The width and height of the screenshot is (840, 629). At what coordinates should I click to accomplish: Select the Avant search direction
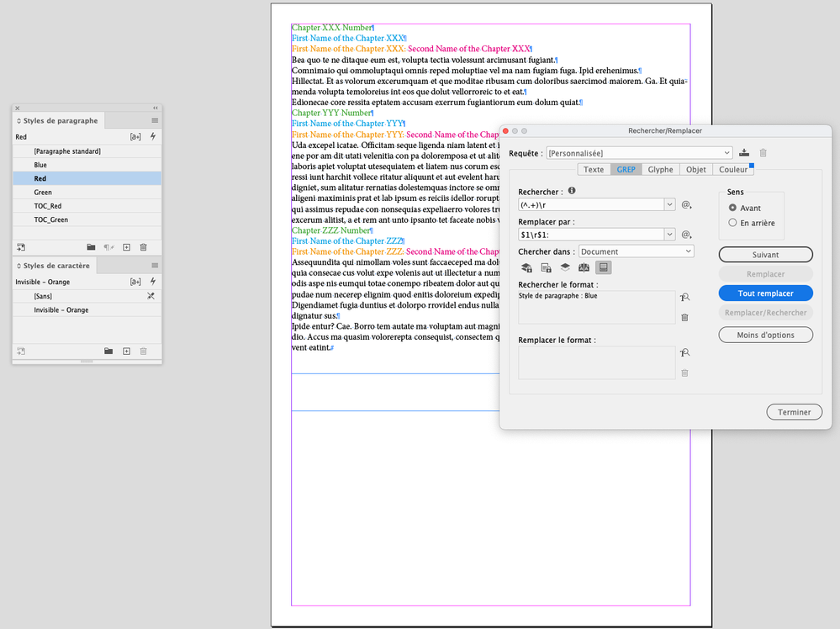click(733, 208)
